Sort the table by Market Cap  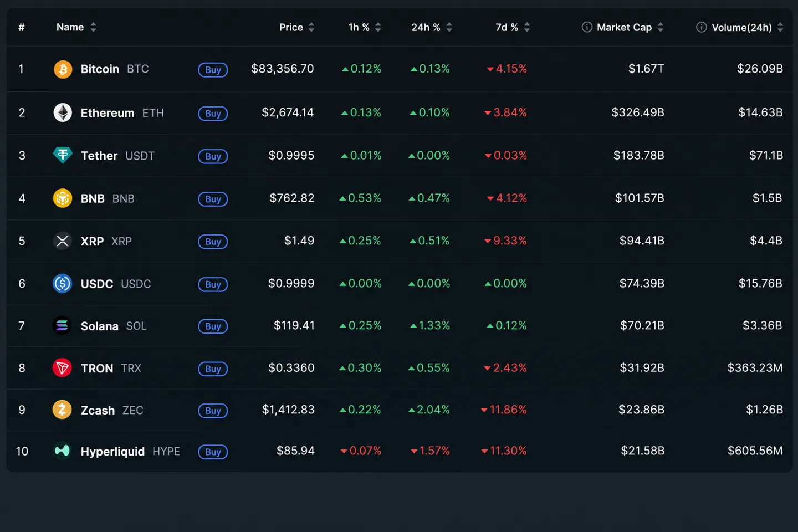630,27
